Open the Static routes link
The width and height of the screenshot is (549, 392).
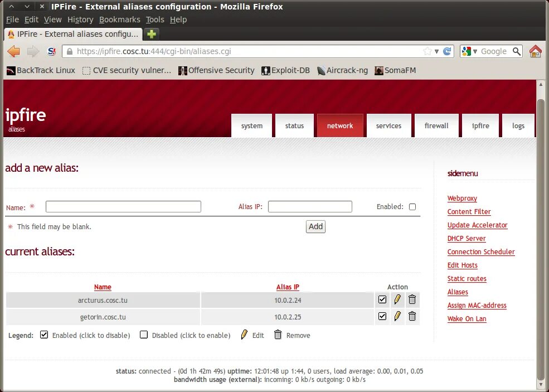[x=467, y=278]
